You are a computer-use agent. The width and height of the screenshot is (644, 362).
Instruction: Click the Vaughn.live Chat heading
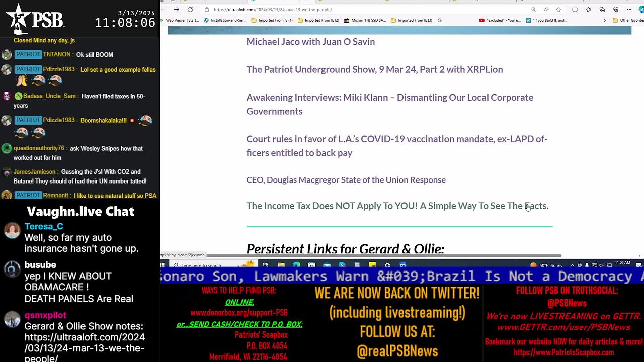[80, 211]
